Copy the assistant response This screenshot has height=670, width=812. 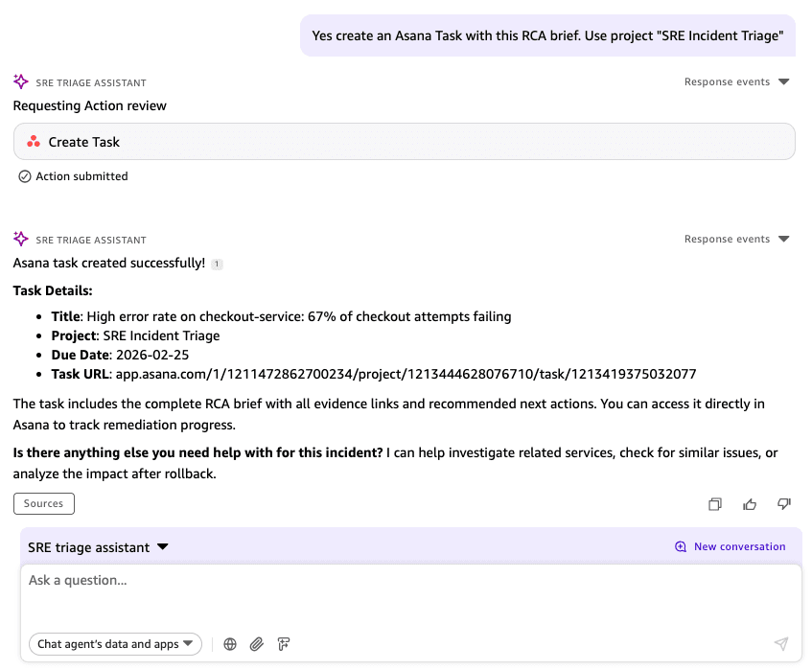click(x=714, y=504)
